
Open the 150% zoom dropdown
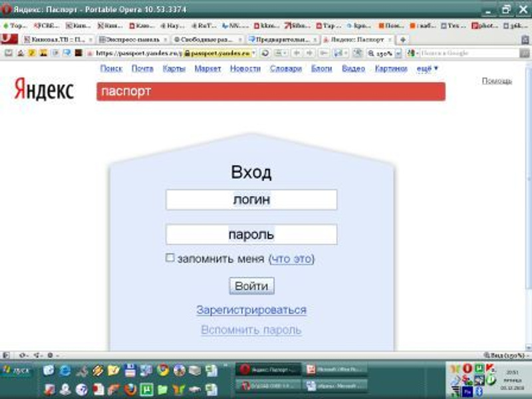click(x=396, y=53)
